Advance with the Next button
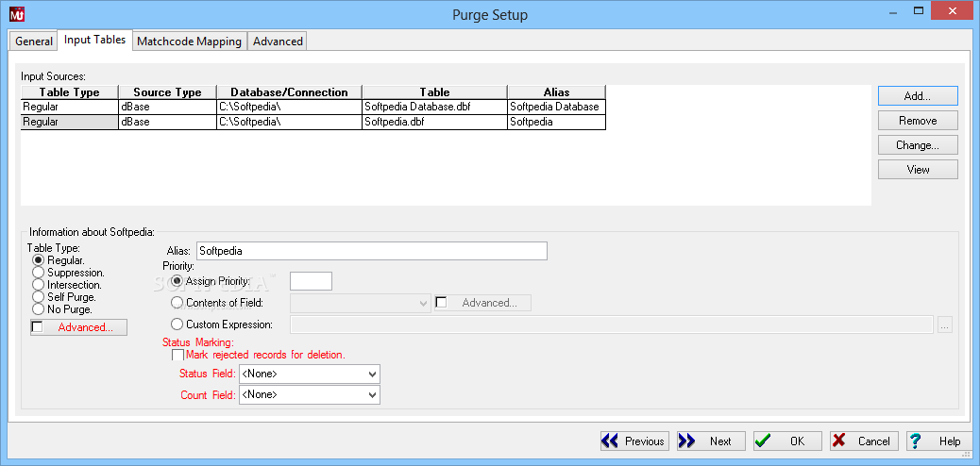The image size is (980, 466). (x=711, y=441)
